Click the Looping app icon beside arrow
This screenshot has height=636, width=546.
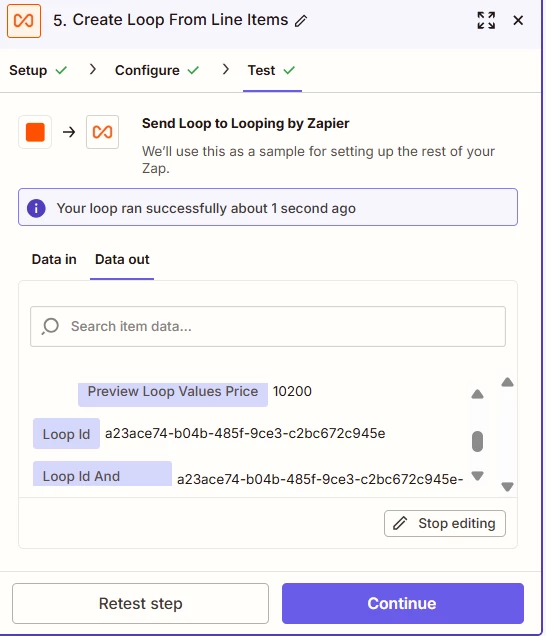[102, 132]
